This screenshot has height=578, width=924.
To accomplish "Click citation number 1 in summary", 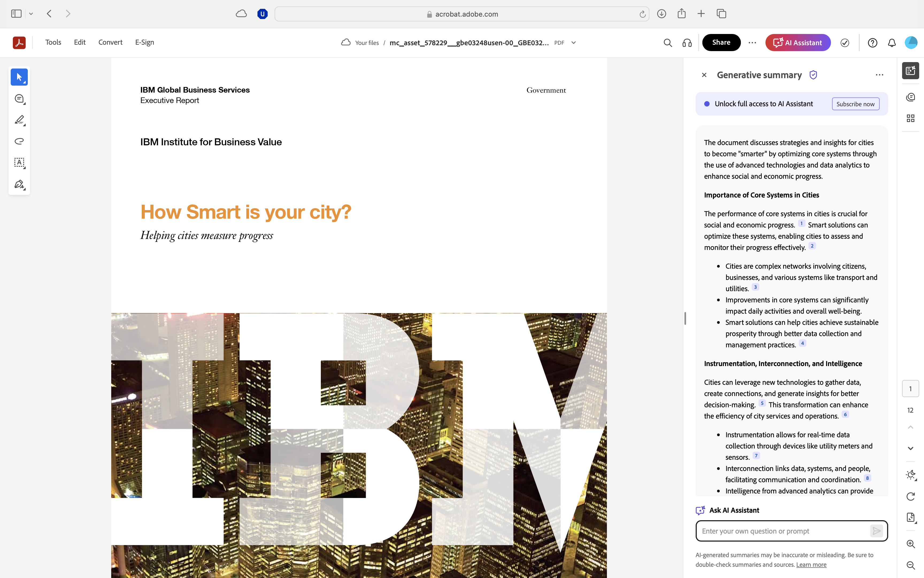I will tap(802, 223).
